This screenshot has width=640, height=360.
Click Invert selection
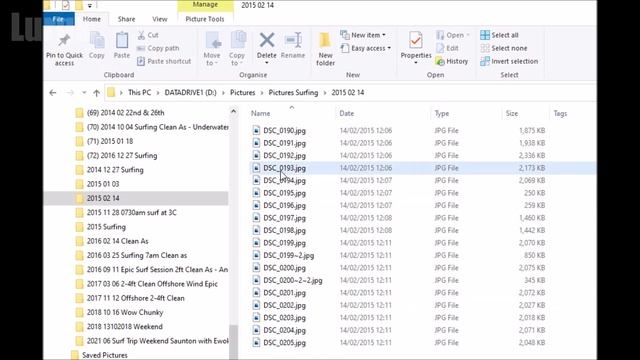tap(509, 61)
